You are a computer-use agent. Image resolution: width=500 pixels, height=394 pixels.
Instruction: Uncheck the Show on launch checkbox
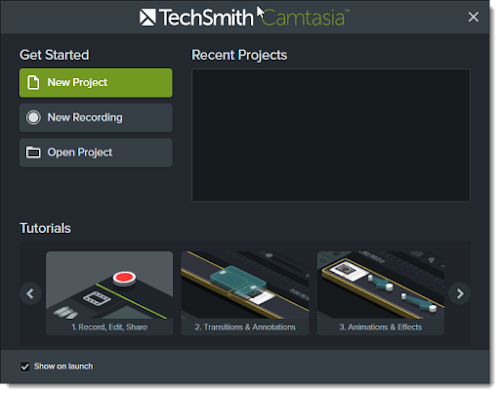click(25, 366)
